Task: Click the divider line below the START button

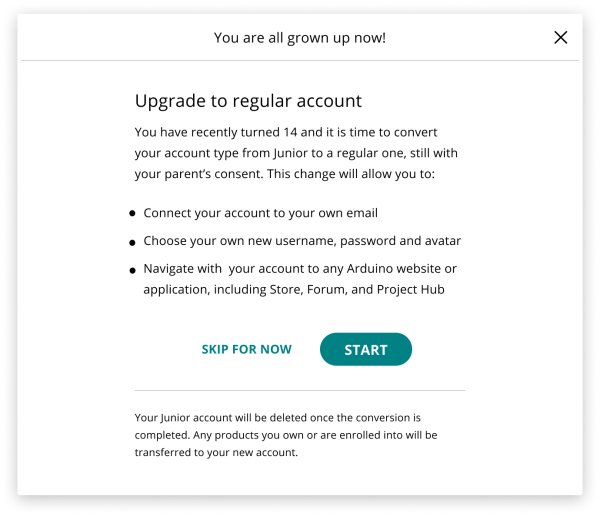Action: coord(300,390)
